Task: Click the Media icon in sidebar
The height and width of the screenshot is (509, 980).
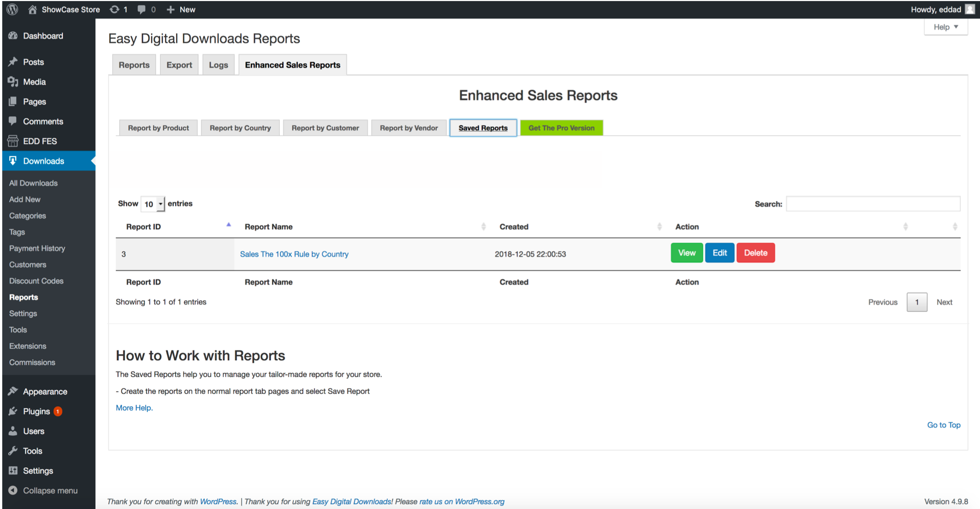Action: (x=13, y=81)
